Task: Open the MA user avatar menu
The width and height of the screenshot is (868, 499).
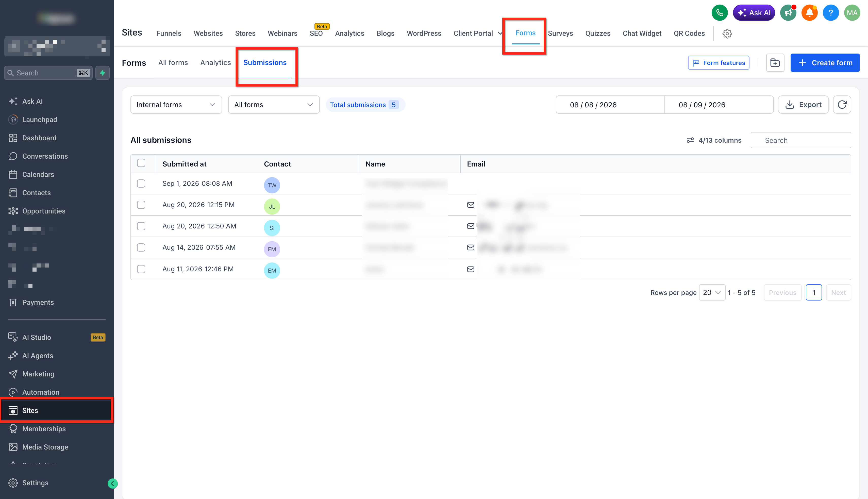Action: point(852,13)
